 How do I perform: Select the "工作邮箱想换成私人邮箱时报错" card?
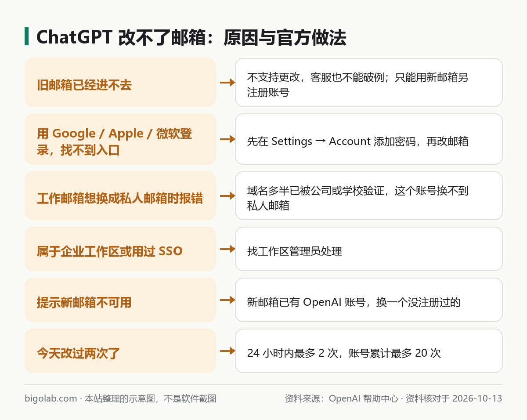point(120,196)
